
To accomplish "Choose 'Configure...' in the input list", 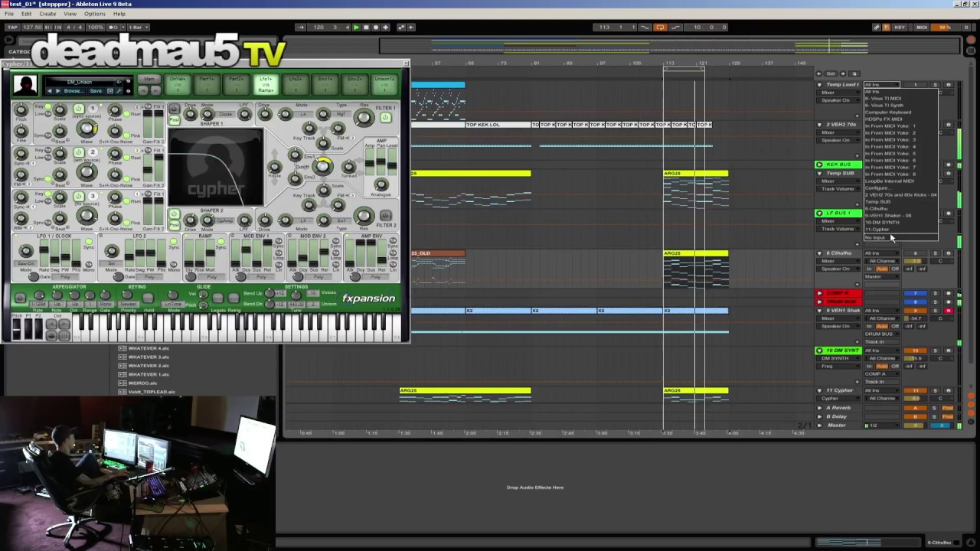I will [x=900, y=188].
